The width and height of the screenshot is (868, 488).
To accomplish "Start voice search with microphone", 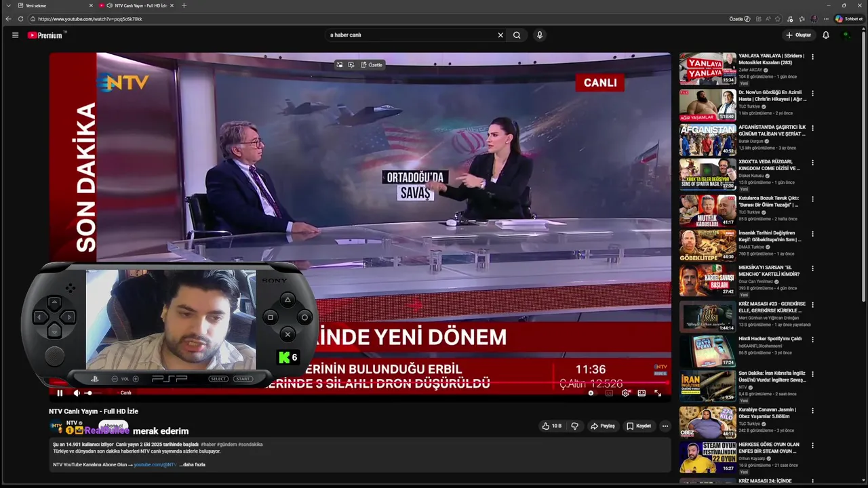I will click(x=539, y=35).
